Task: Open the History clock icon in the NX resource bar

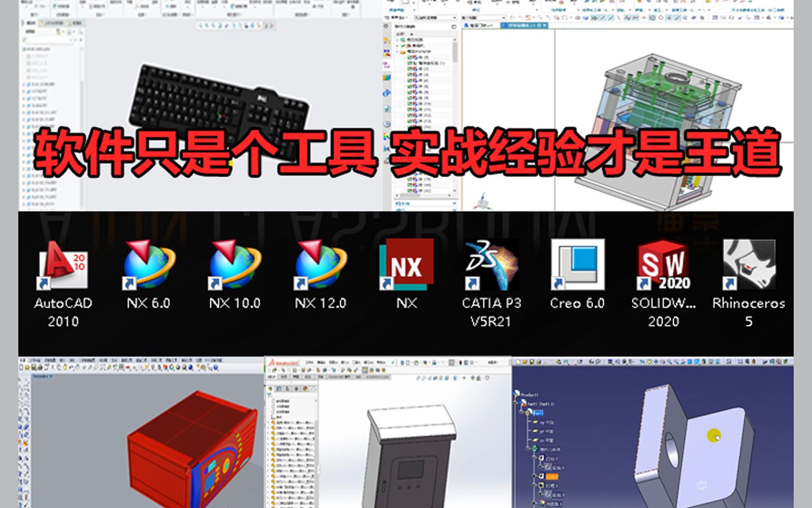Action: [387, 123]
